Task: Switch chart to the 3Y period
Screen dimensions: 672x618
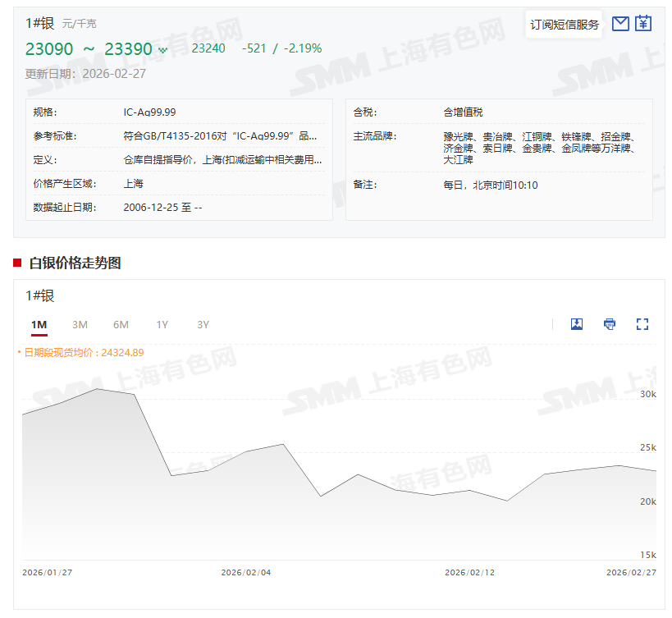Action: (x=203, y=325)
